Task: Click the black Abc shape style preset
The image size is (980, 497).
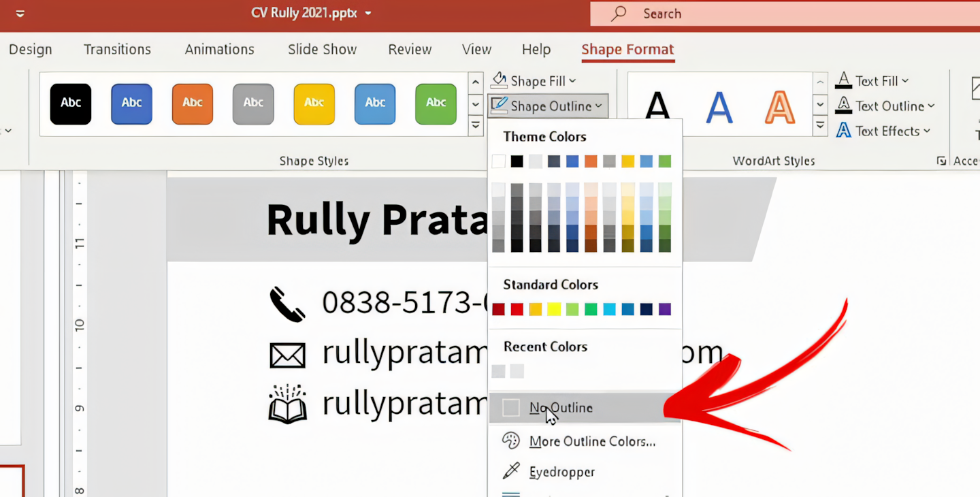Action: click(71, 103)
